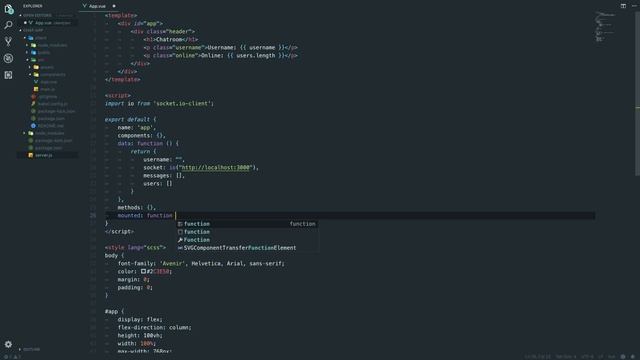
Task: Collapse the project root folder section
Action: click(x=33, y=30)
